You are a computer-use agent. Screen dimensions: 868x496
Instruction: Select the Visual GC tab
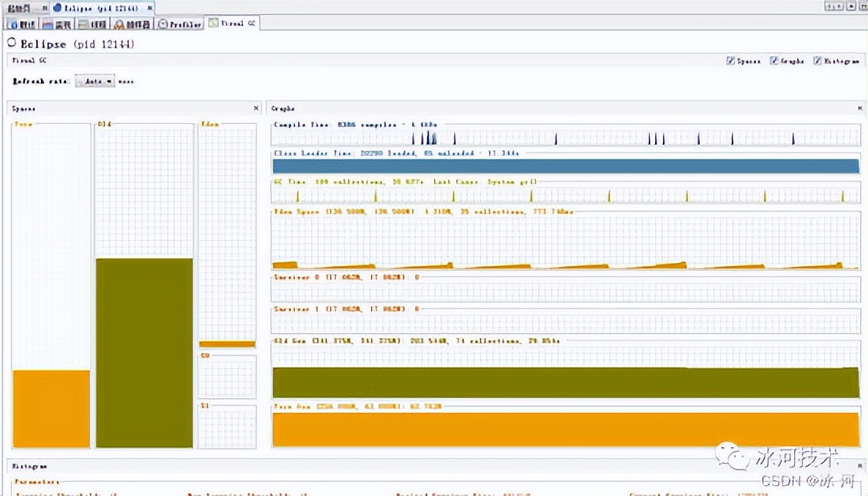pyautogui.click(x=232, y=24)
